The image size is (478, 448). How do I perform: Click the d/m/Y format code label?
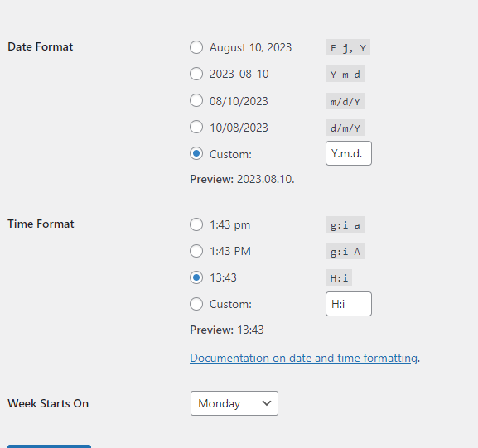coord(345,128)
